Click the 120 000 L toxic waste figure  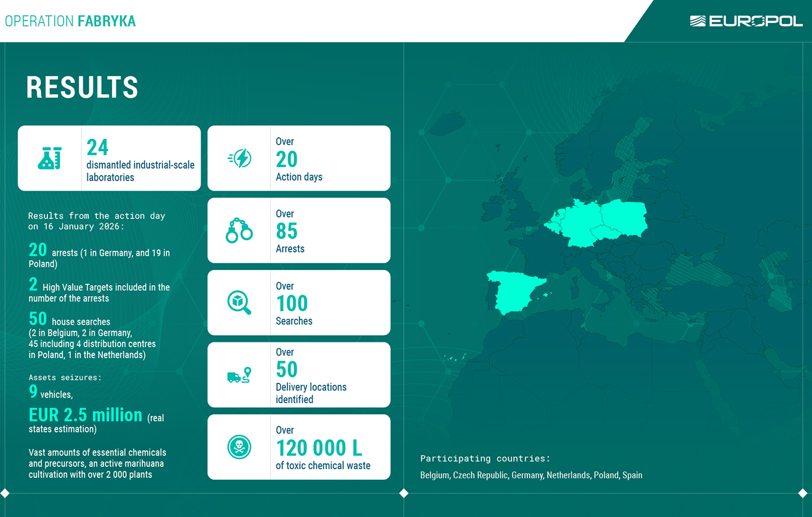point(319,448)
